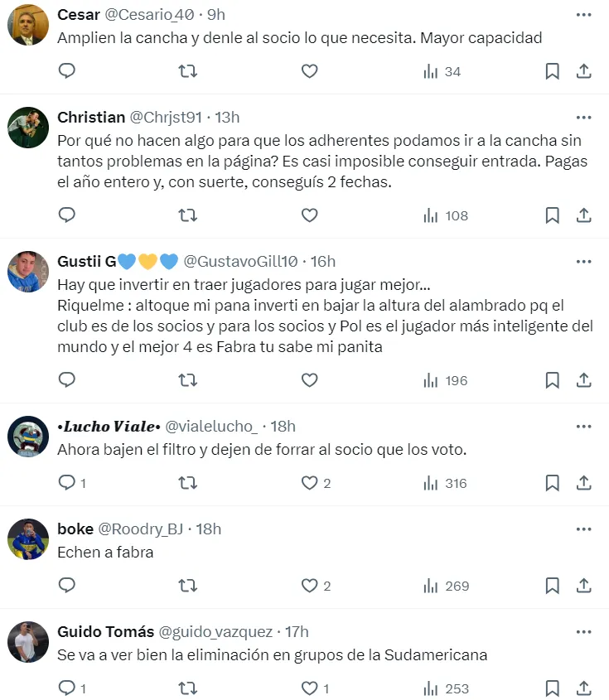The height and width of the screenshot is (700, 609).
Task: Open more options for Christian's tweet
Action: pyautogui.click(x=583, y=118)
